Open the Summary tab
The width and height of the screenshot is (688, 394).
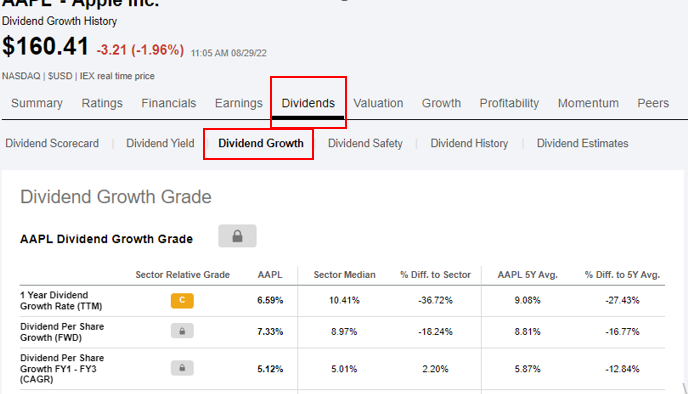click(37, 103)
